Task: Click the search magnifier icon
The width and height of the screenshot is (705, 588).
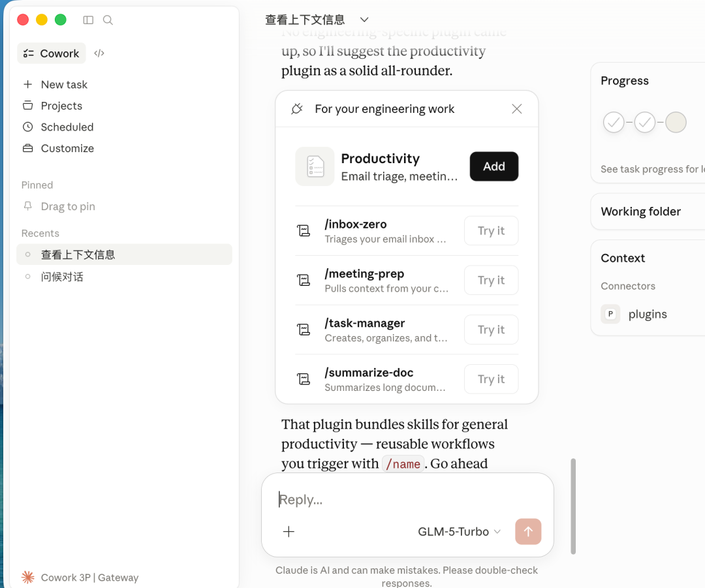Action: click(108, 20)
